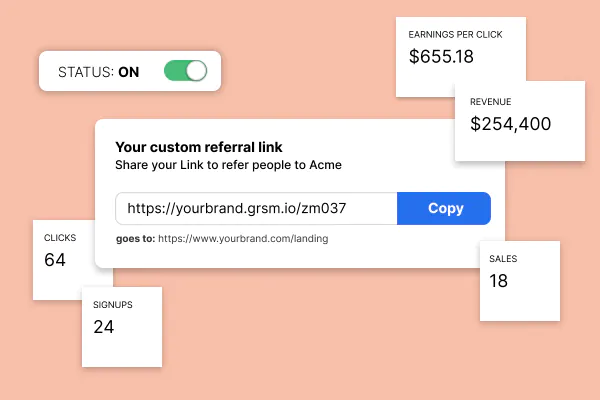Click the 'Your custom referral link' heading
600x400 pixels.
point(199,147)
